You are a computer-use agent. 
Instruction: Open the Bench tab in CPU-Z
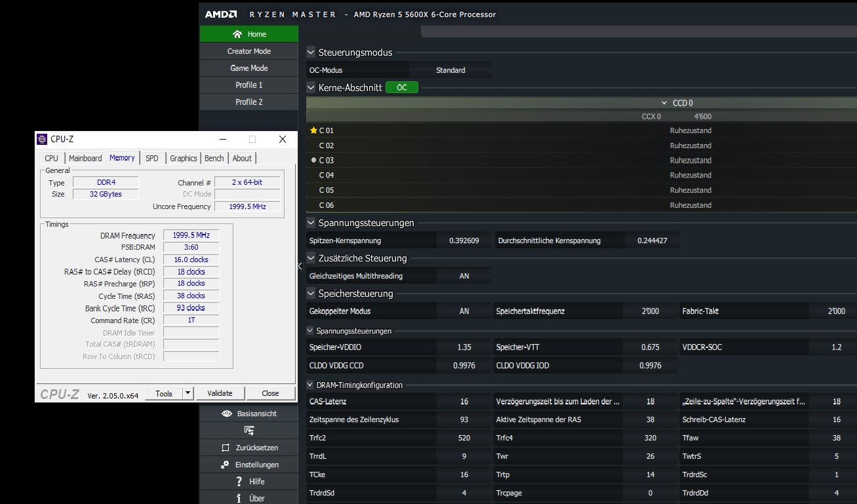(214, 158)
